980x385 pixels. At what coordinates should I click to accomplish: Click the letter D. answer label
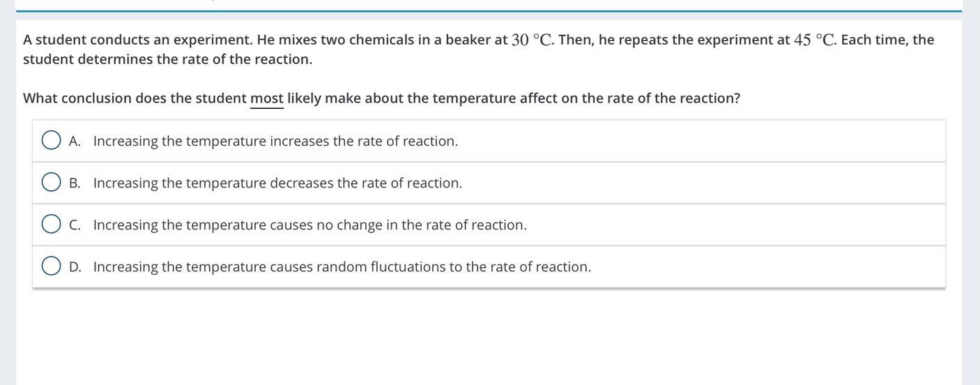pyautogui.click(x=75, y=266)
